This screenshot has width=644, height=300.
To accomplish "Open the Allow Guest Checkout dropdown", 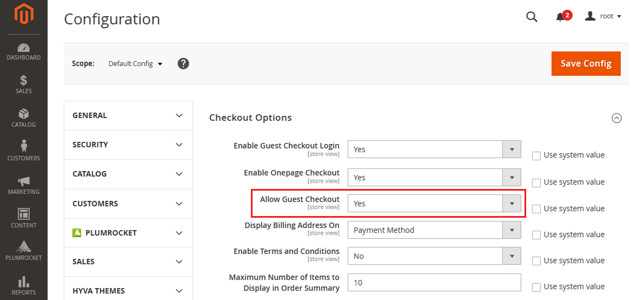I will tap(434, 203).
